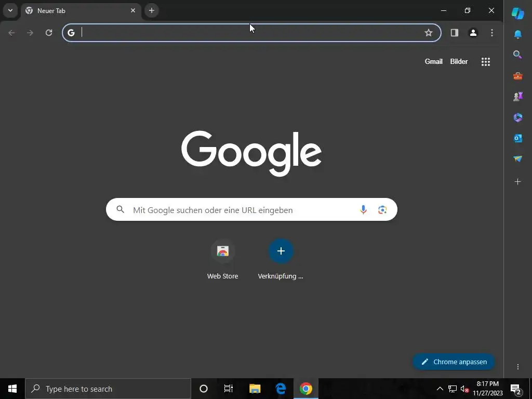This screenshot has width=532, height=399.
Task: Open the Chrome profile menu
Action: (473, 33)
